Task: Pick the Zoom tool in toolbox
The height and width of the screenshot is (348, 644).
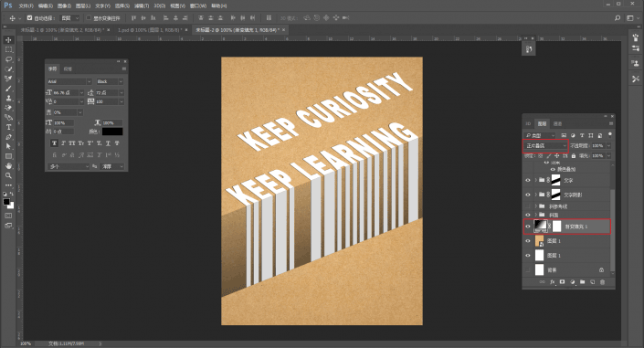Action: (8, 176)
